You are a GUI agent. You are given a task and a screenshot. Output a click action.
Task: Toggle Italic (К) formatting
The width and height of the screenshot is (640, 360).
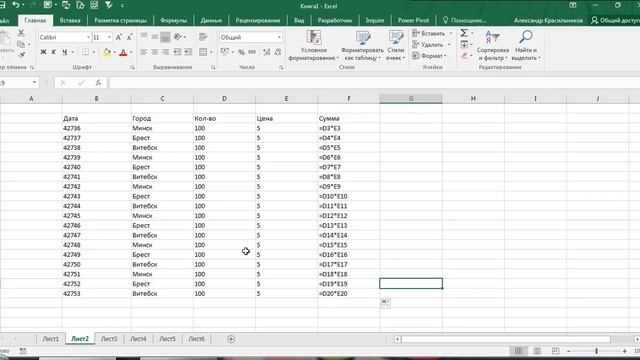pyautogui.click(x=54, y=52)
